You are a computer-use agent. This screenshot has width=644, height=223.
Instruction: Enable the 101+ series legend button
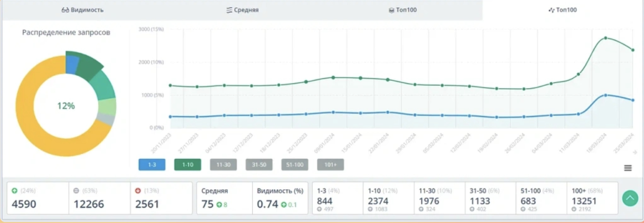[330, 165]
